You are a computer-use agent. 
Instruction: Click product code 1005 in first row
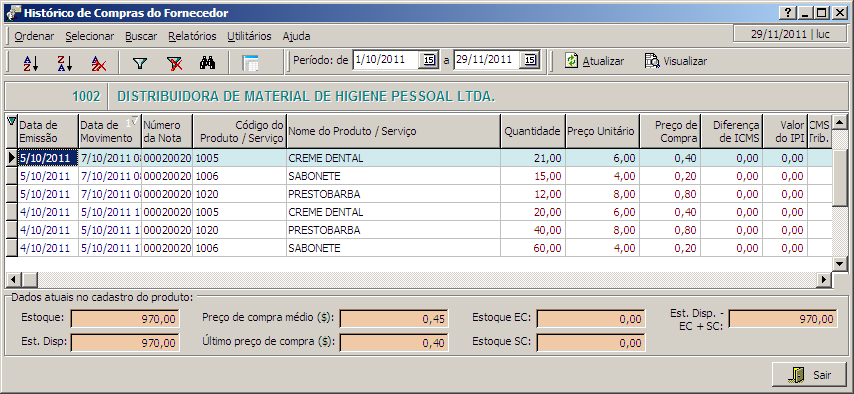click(x=240, y=158)
